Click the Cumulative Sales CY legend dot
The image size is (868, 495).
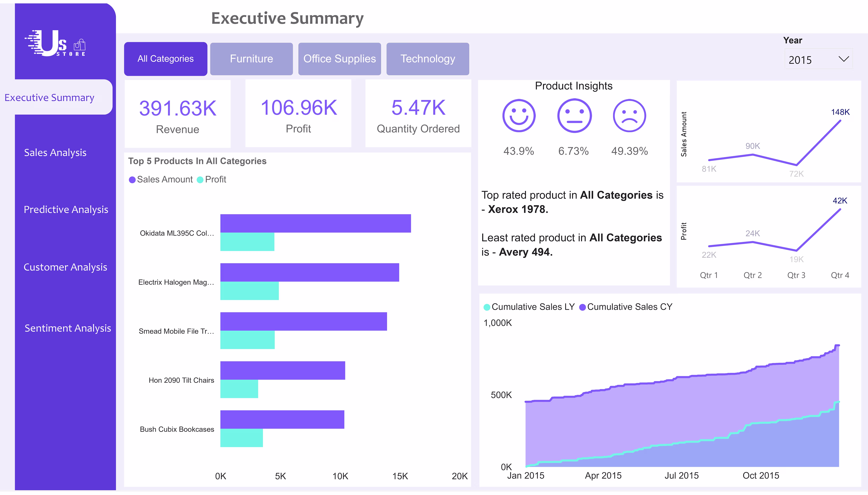point(582,307)
